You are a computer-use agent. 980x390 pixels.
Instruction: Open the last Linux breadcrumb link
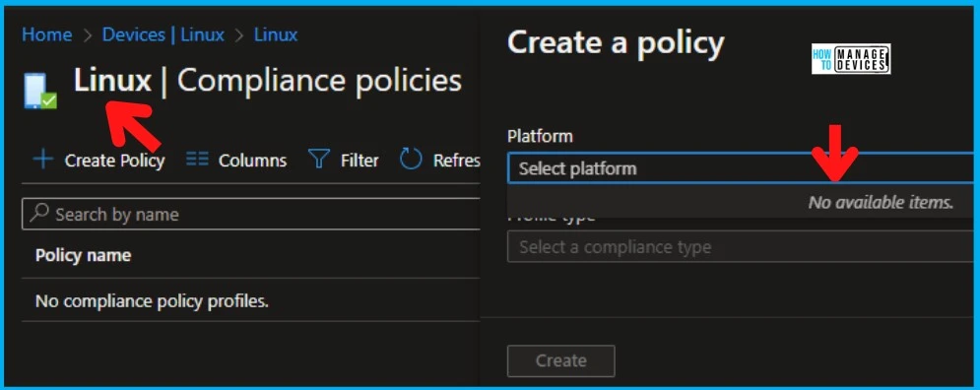[276, 34]
